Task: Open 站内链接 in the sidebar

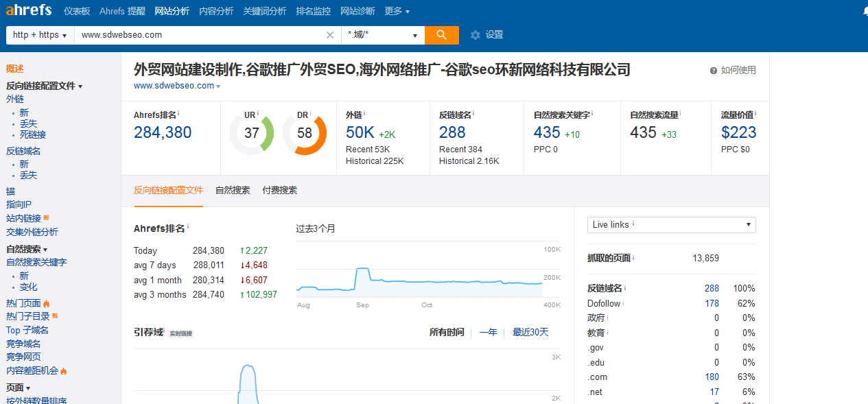Action: click(x=23, y=218)
